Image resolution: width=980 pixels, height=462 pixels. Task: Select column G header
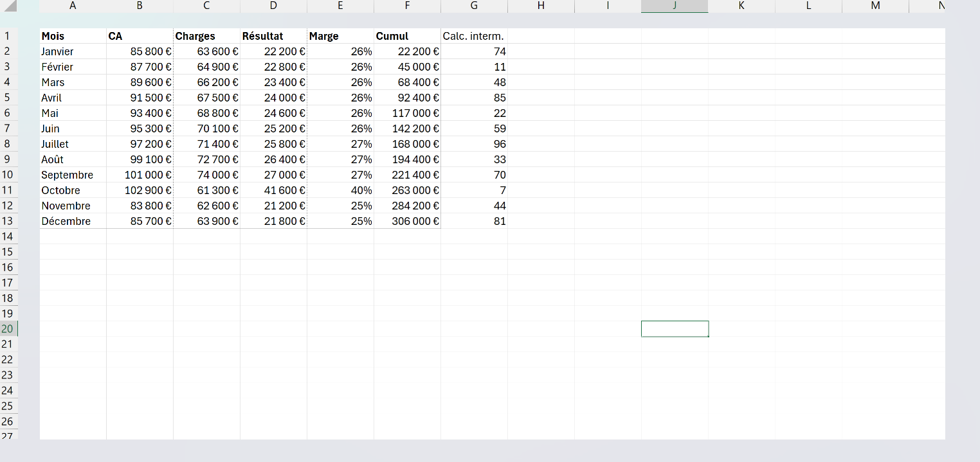tap(474, 6)
